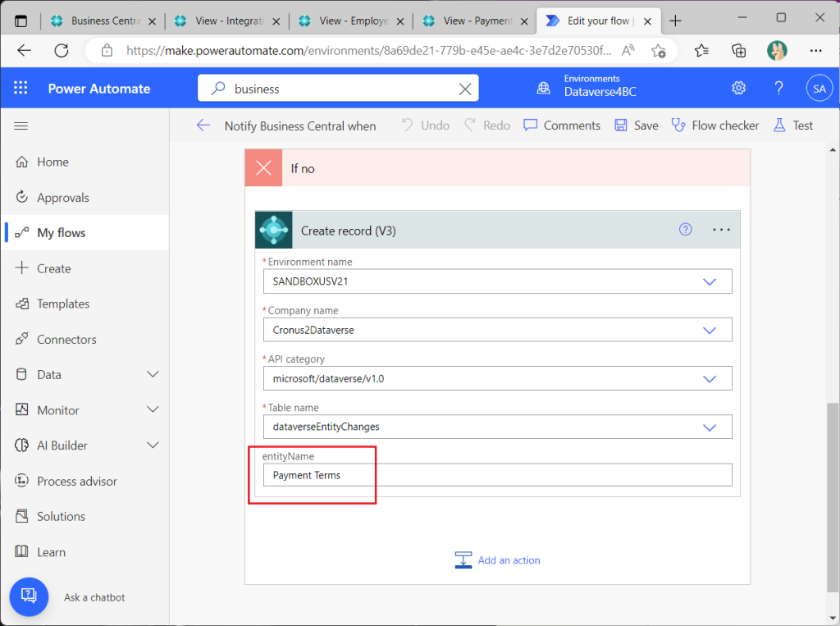Open the browser profile picture
The width and height of the screenshot is (840, 626).
click(777, 51)
